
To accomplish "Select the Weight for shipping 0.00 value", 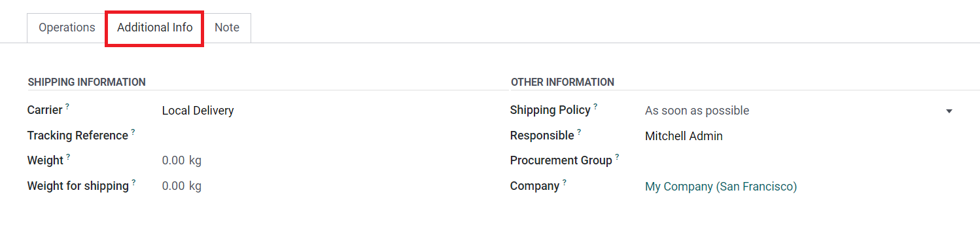I will 173,187.
